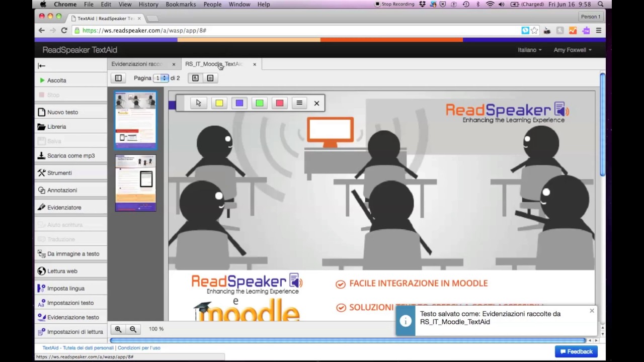Open Condizioni per l'uso link
Viewport: 644px width, 362px height.
[x=139, y=348]
